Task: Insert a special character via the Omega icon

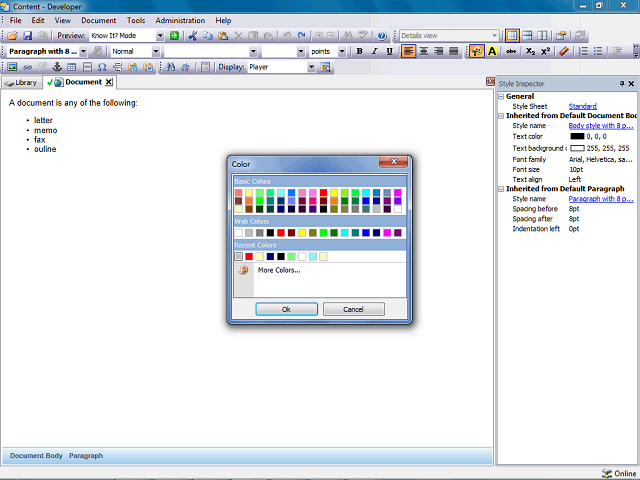Action: point(102,67)
